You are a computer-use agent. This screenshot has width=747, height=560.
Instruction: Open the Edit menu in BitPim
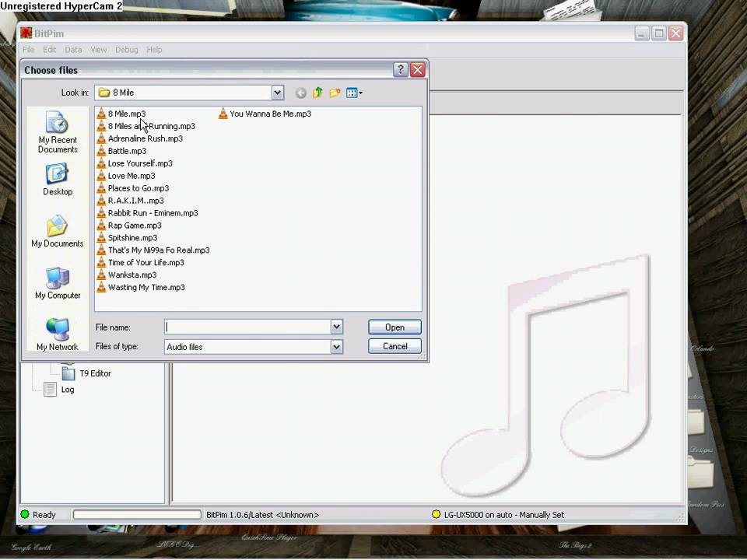(50, 50)
